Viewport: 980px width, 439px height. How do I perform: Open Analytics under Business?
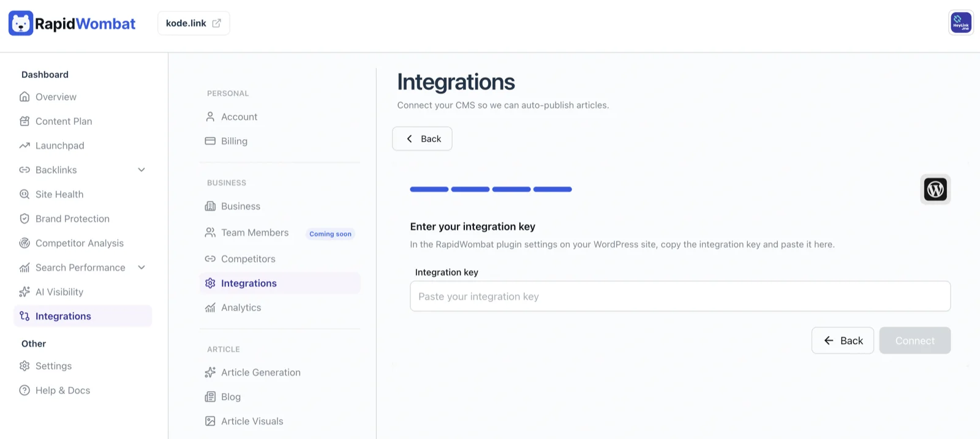click(x=241, y=307)
